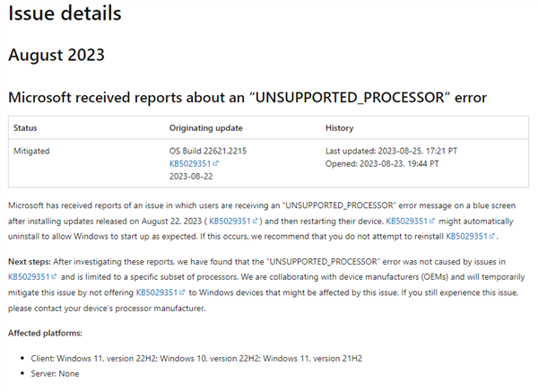Click the August 2023 heading
The width and height of the screenshot is (538, 392).
(x=56, y=55)
